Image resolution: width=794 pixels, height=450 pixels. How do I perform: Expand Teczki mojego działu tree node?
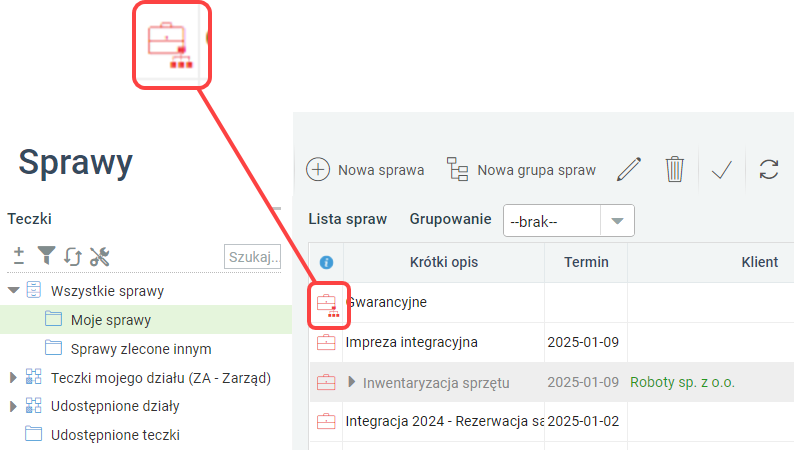pyautogui.click(x=13, y=378)
